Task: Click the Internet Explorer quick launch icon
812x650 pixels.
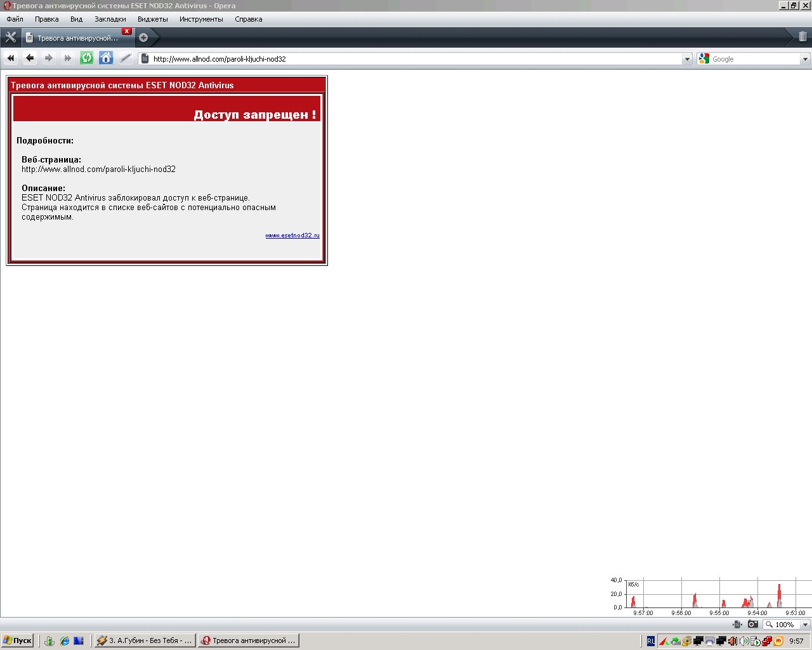Action: click(x=64, y=641)
